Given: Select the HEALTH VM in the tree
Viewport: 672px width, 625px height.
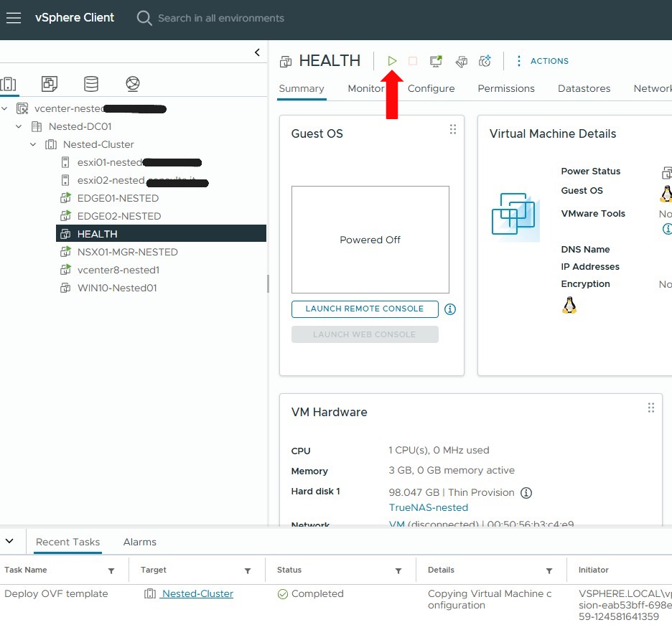Looking at the screenshot, I should click(x=161, y=234).
